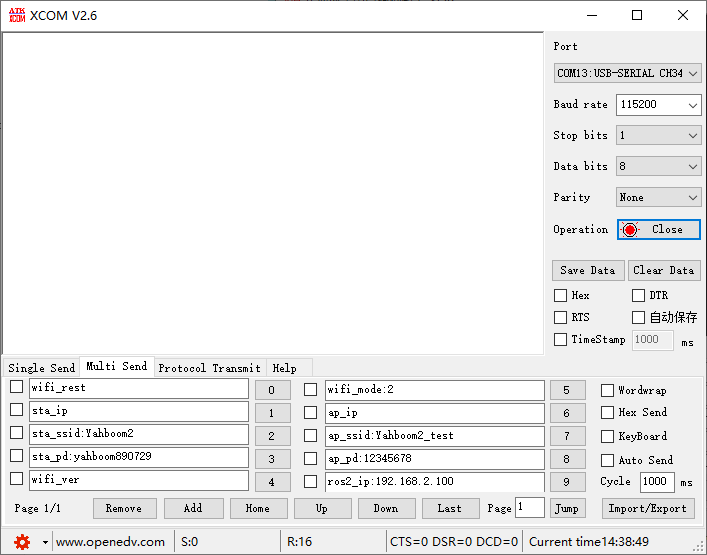Open the Protocol Transmit tab
This screenshot has width=707, height=555.
210,368
